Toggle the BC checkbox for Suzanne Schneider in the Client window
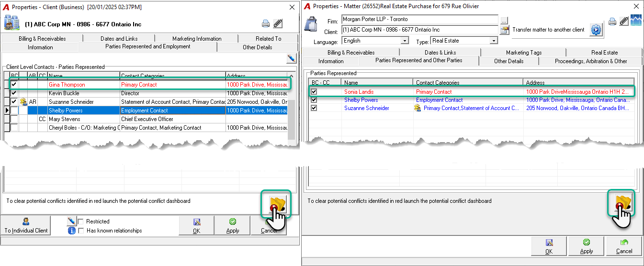Image resolution: width=644 pixels, height=266 pixels. tap(14, 102)
